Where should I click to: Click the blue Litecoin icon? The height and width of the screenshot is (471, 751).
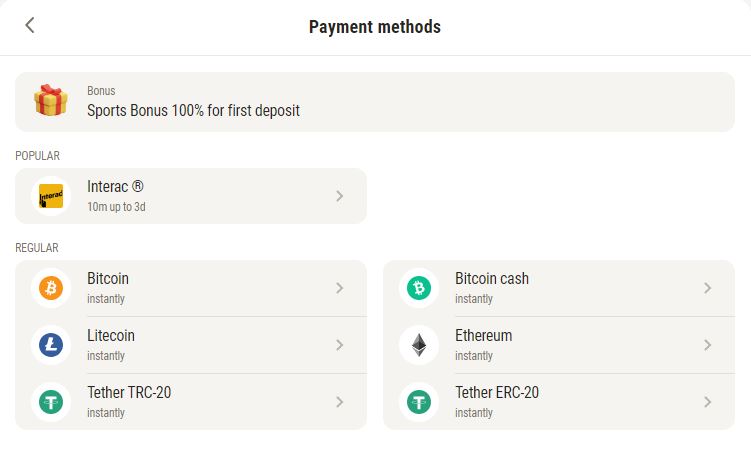pyautogui.click(x=51, y=345)
